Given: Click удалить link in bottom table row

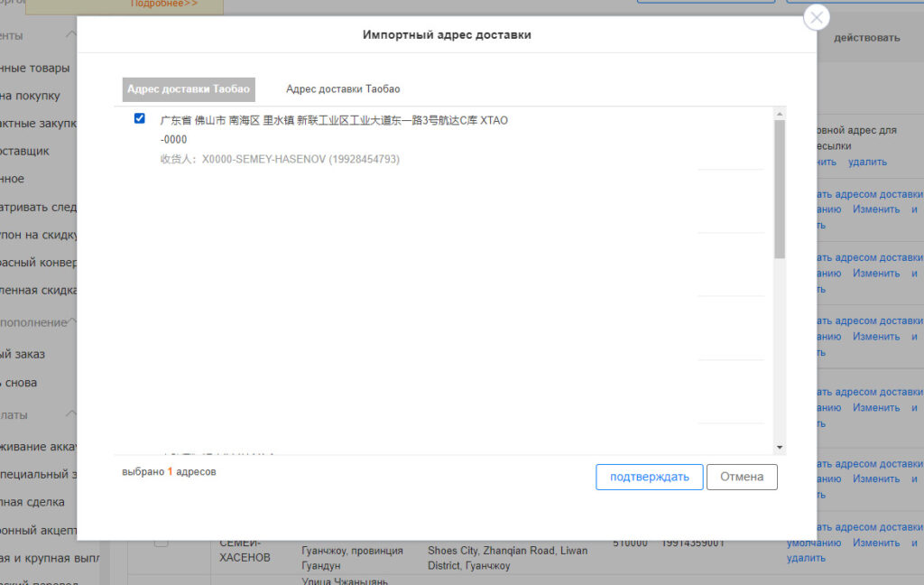Looking at the screenshot, I should pos(806,558).
